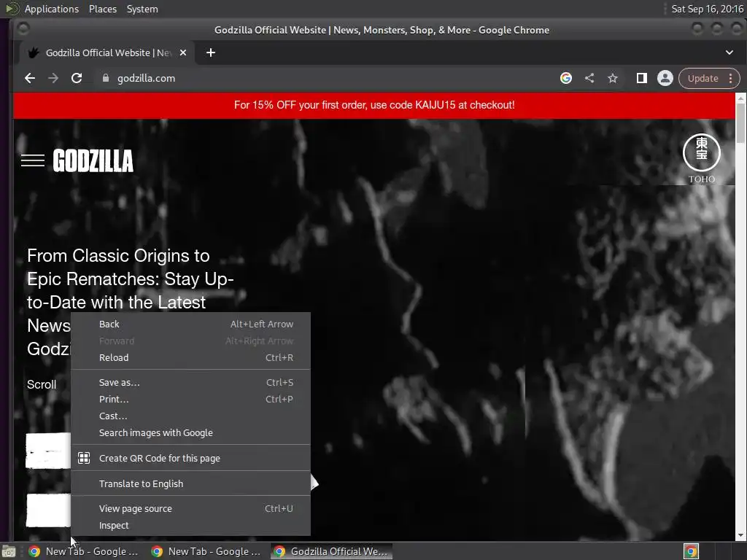Click the page vertical scrollbar thumb
This screenshot has height=560, width=747.
(740, 122)
